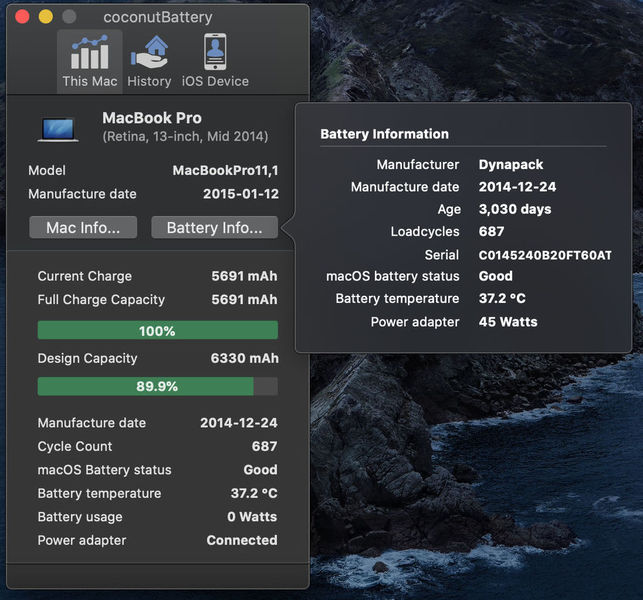Screen dimensions: 643x600
Task: Click the MacBookPro11,1 model value
Action: click(x=225, y=171)
